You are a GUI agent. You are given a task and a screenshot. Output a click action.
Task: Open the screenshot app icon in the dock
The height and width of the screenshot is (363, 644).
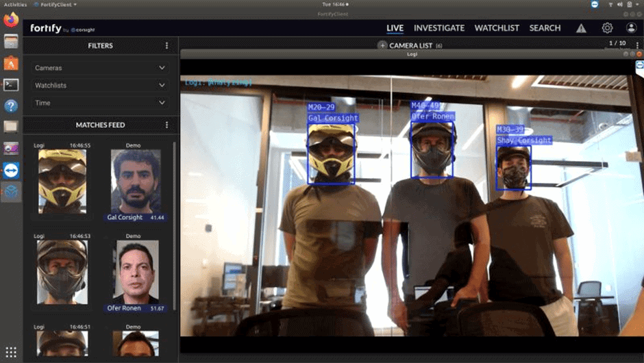point(11,148)
